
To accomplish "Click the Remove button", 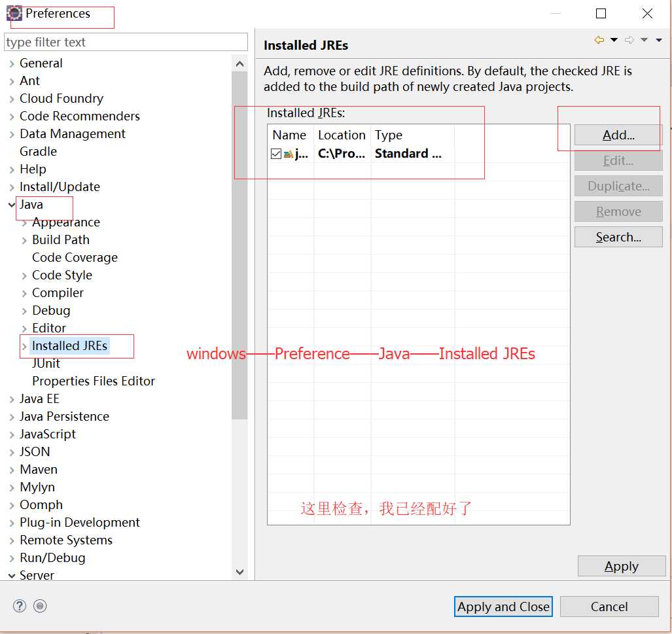I will pyautogui.click(x=618, y=211).
